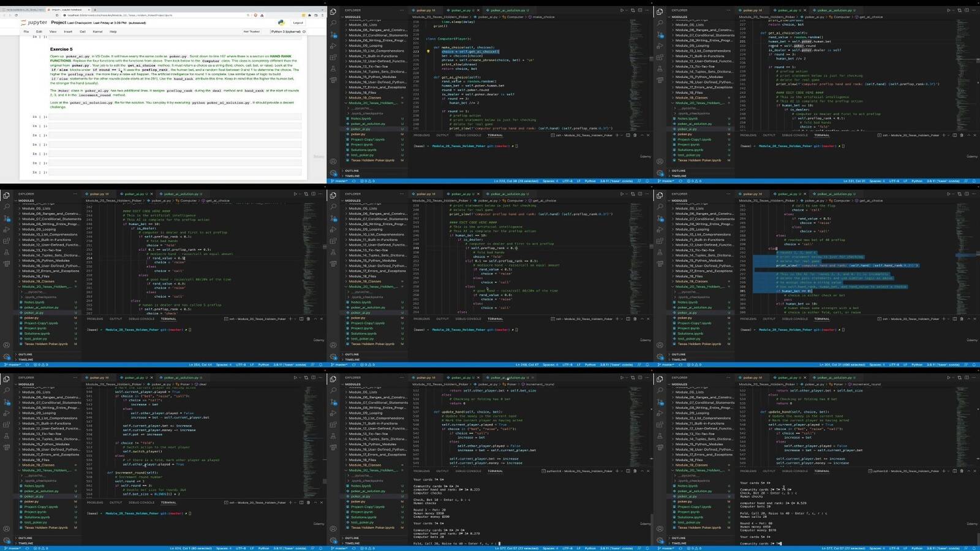Viewport: 980px width, 551px height.
Task: Click the lightbulb code action beside line 223
Action: click(428, 51)
